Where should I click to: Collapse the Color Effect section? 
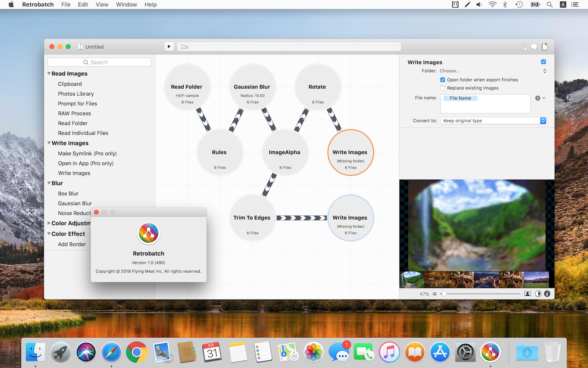[49, 234]
